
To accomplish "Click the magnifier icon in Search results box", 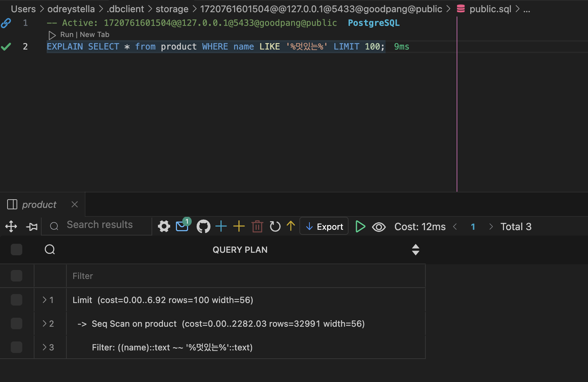I will pyautogui.click(x=54, y=226).
